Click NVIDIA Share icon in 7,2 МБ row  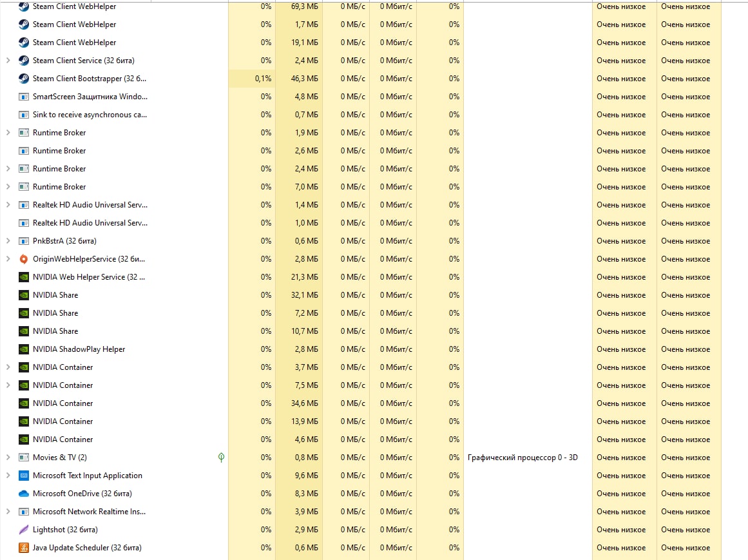coord(23,313)
